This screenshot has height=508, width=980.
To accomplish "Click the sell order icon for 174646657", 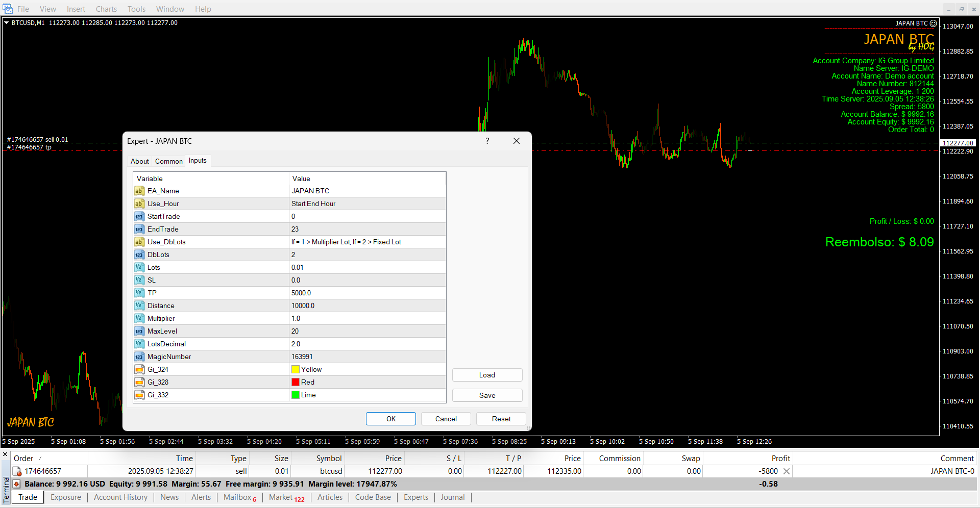I will click(x=17, y=471).
